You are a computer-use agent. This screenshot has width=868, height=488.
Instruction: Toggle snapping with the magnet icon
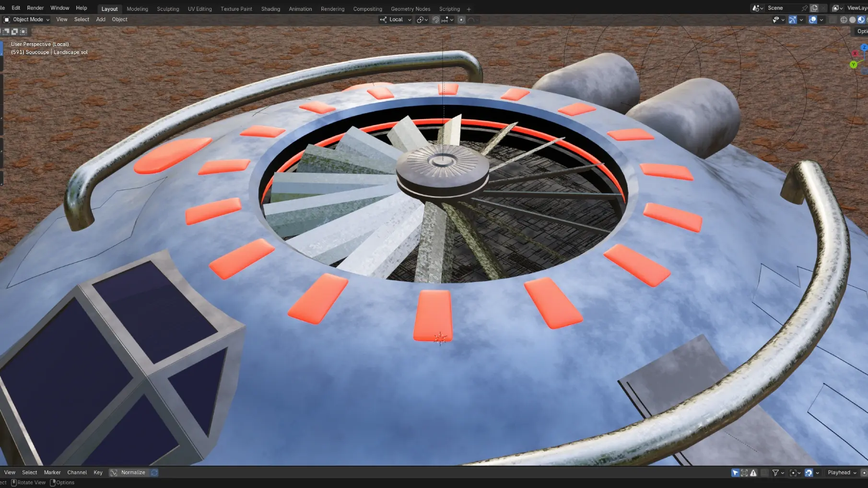pyautogui.click(x=435, y=20)
